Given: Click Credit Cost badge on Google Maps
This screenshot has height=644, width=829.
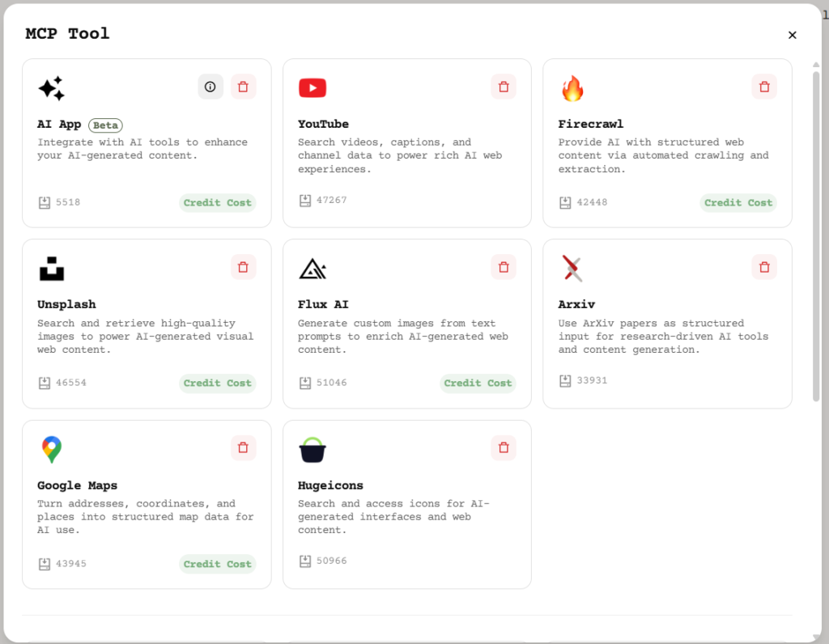Looking at the screenshot, I should 217,564.
